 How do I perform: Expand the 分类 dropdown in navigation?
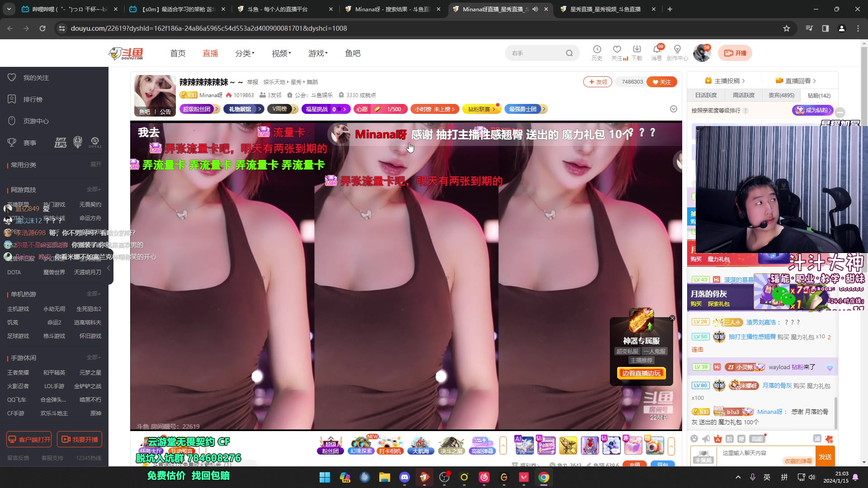coord(245,53)
